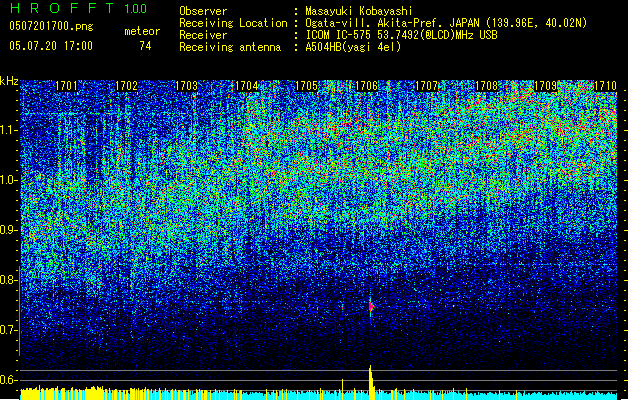629x400 pixels.
Task: Click the magenta meteor echo in spectrogram
Action: click(371, 307)
